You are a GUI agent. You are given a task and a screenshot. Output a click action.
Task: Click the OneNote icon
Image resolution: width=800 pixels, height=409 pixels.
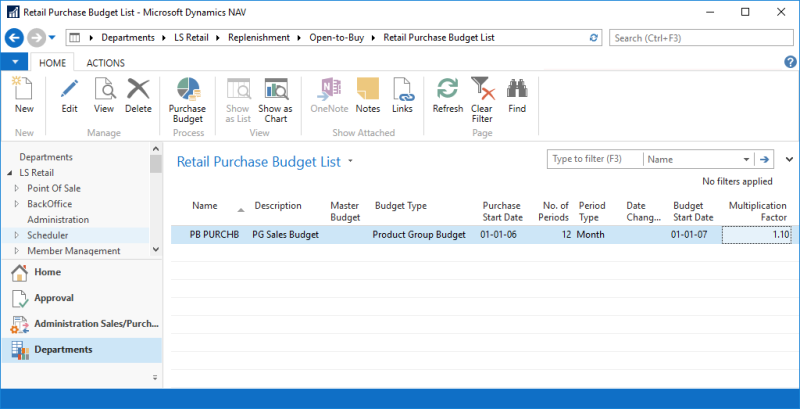click(x=329, y=89)
